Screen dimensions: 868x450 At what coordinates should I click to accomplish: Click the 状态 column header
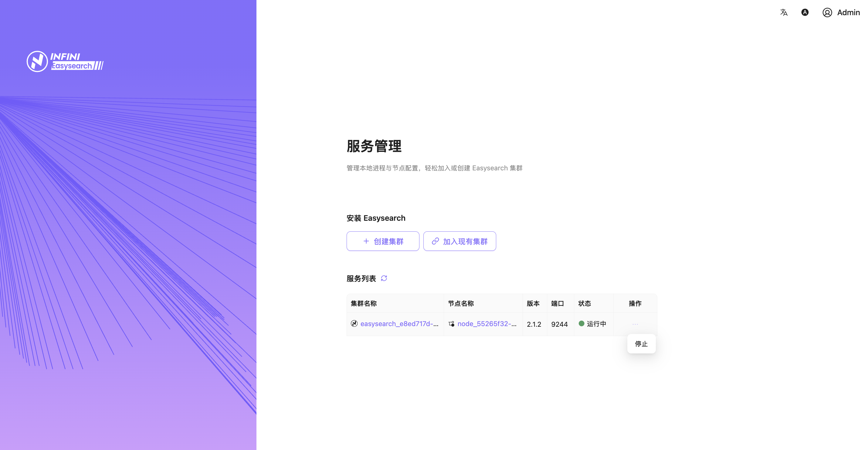(584, 303)
